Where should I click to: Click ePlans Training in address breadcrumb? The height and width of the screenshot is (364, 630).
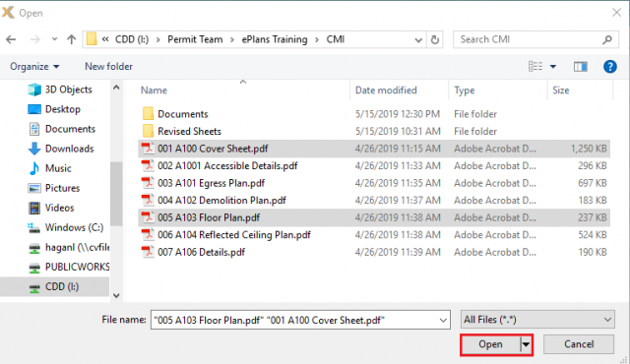[275, 39]
